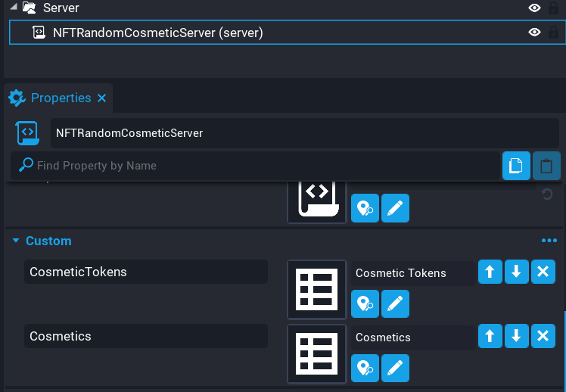Toggle visibility of NFTRandomCosmeticServer script
This screenshot has height=392, width=566.
(534, 33)
